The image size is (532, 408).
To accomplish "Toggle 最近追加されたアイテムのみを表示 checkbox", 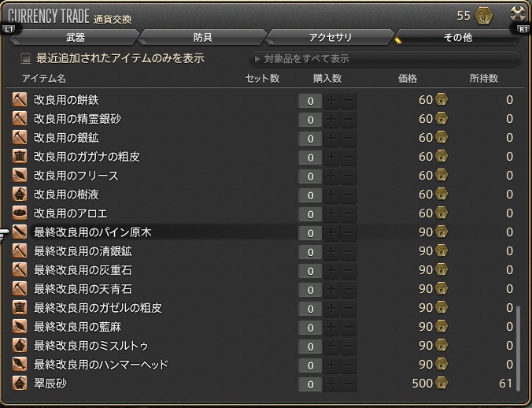I will click(26, 59).
